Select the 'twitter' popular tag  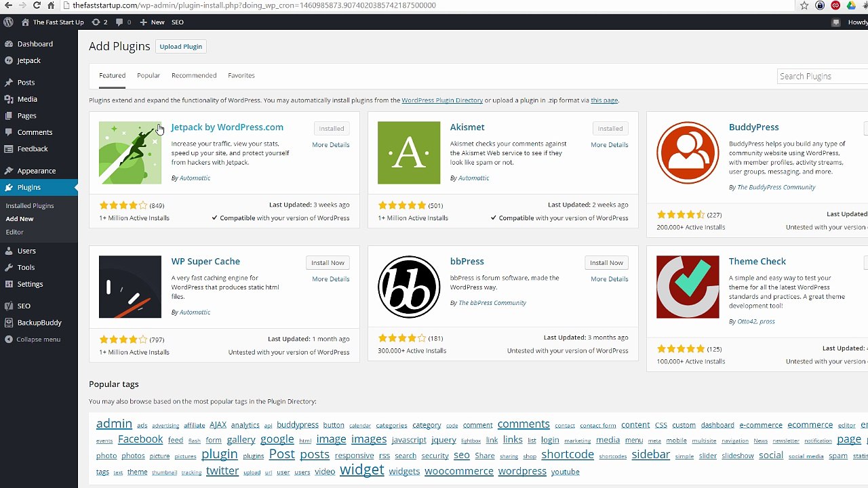pos(222,470)
